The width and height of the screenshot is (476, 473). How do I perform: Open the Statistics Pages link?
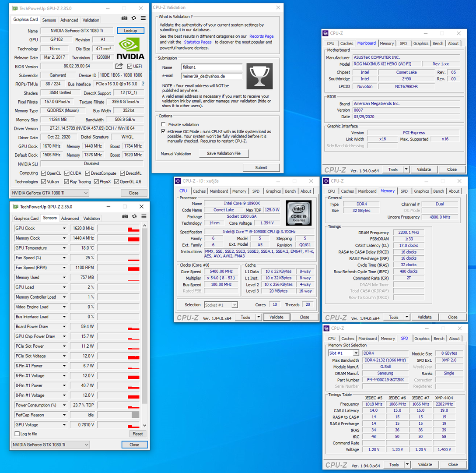[x=198, y=42]
